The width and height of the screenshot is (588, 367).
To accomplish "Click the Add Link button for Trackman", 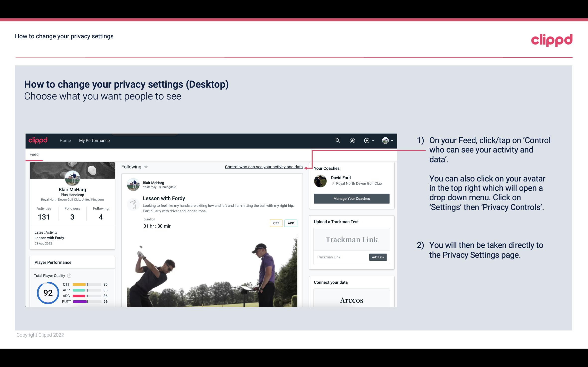I will 377,257.
